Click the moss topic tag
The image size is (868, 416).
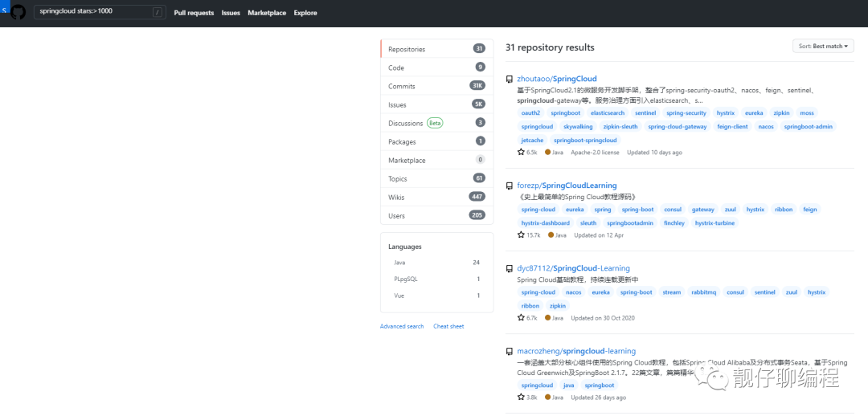(x=807, y=113)
